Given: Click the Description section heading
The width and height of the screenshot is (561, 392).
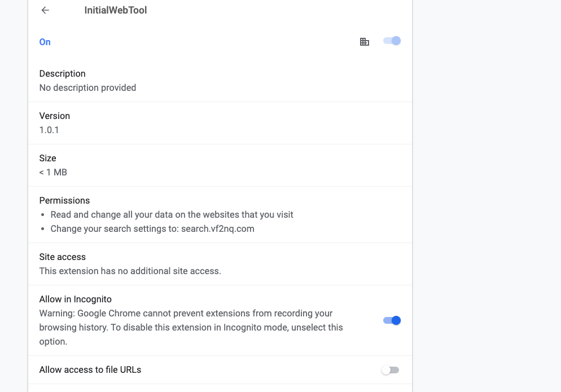Looking at the screenshot, I should (62, 73).
